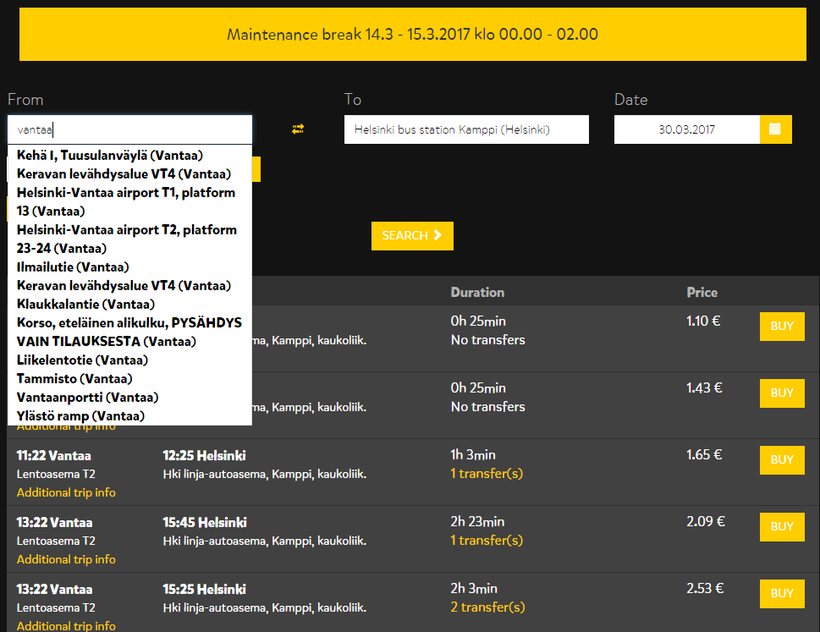Click the From input field with 'vantaa'

pos(130,129)
